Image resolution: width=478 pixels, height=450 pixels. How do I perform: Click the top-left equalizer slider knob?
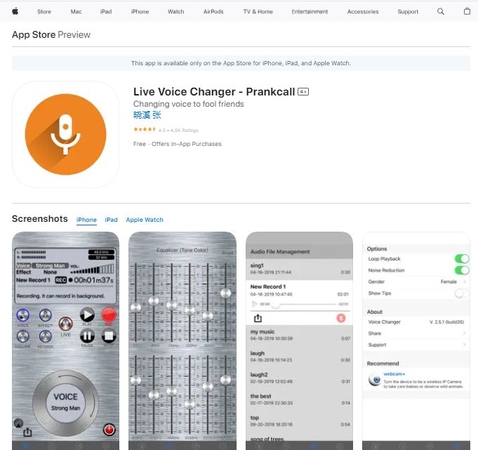click(x=136, y=307)
